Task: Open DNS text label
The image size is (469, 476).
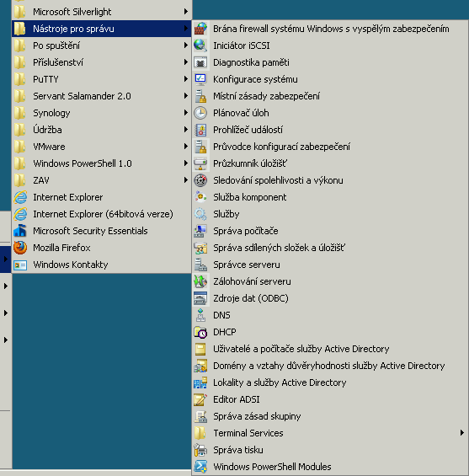Action: coord(221,315)
